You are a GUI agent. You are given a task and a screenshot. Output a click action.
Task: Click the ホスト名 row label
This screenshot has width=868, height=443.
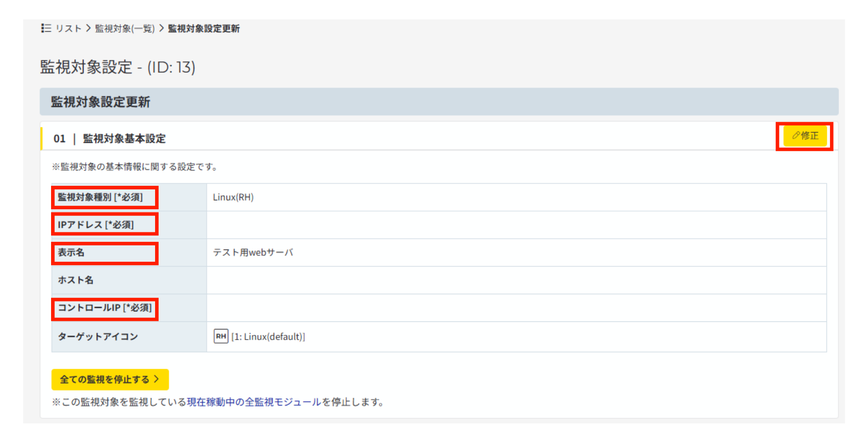coord(75,280)
